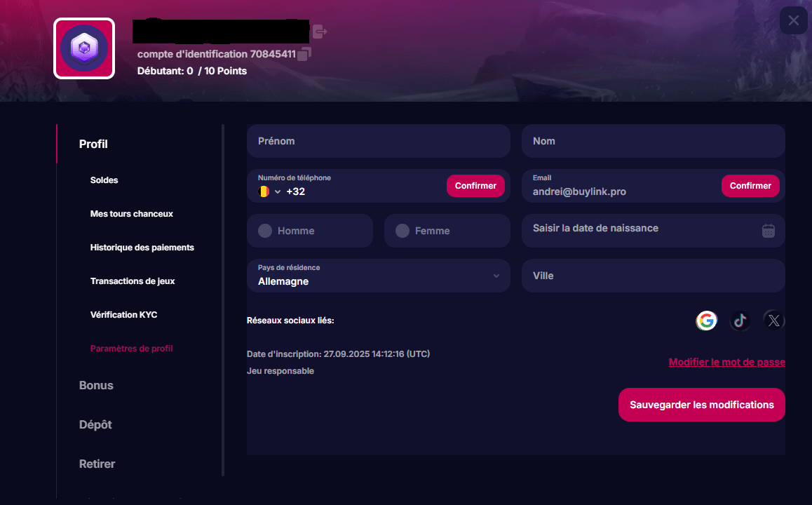Confirm the email address with Confirmer
This screenshot has width=812, height=505.
(750, 186)
